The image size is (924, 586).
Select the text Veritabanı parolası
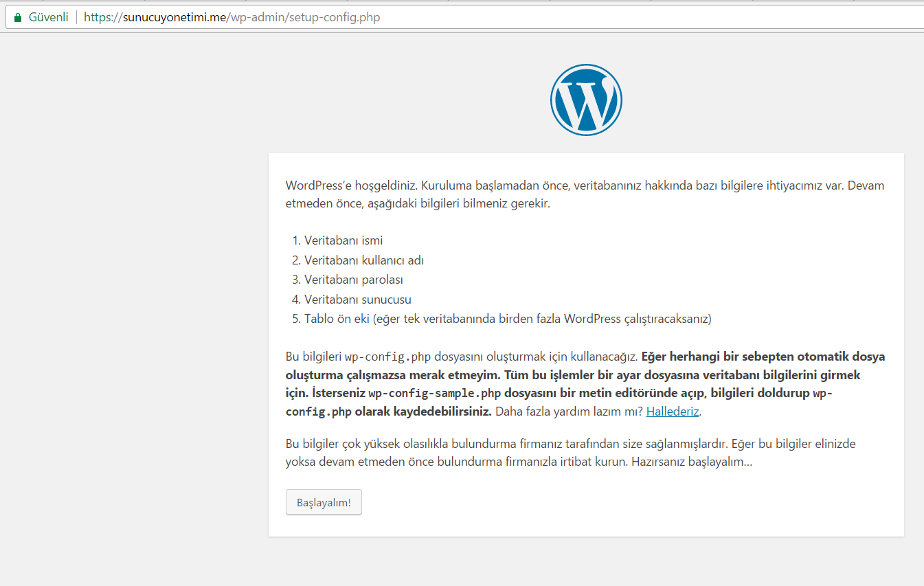pos(354,280)
